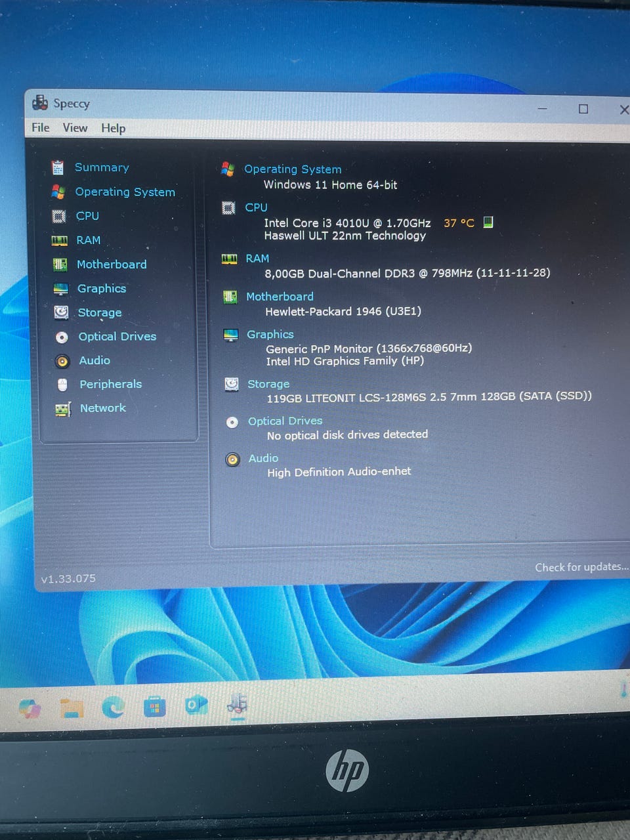Click the Motherboard icon in sidebar
630x840 pixels.
[60, 264]
